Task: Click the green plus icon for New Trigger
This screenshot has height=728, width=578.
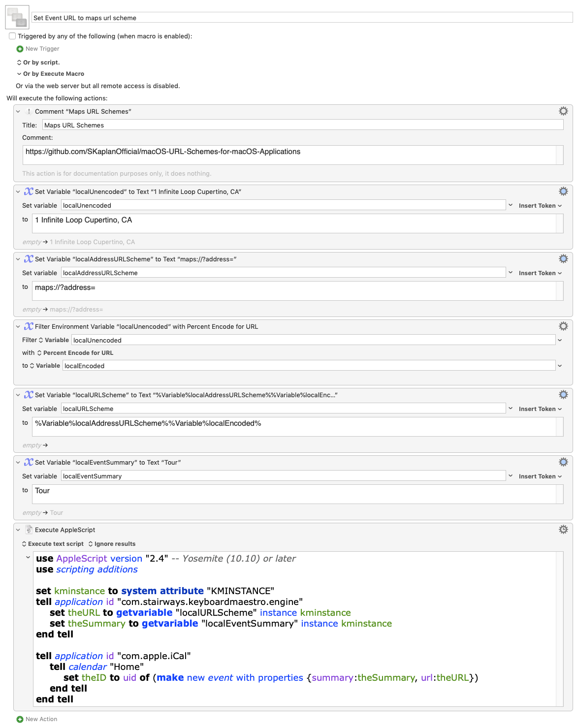Action: (20, 49)
